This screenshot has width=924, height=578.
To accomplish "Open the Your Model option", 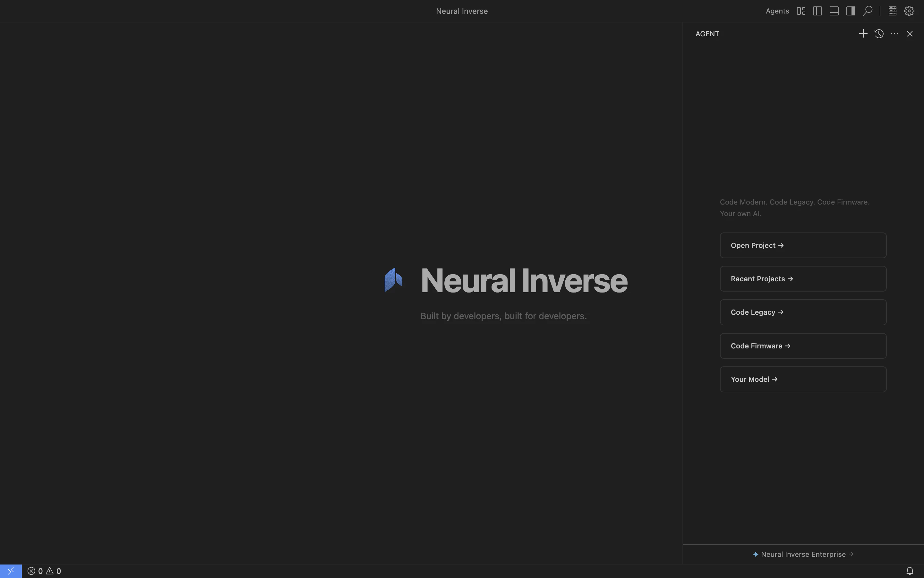I will coord(803,379).
